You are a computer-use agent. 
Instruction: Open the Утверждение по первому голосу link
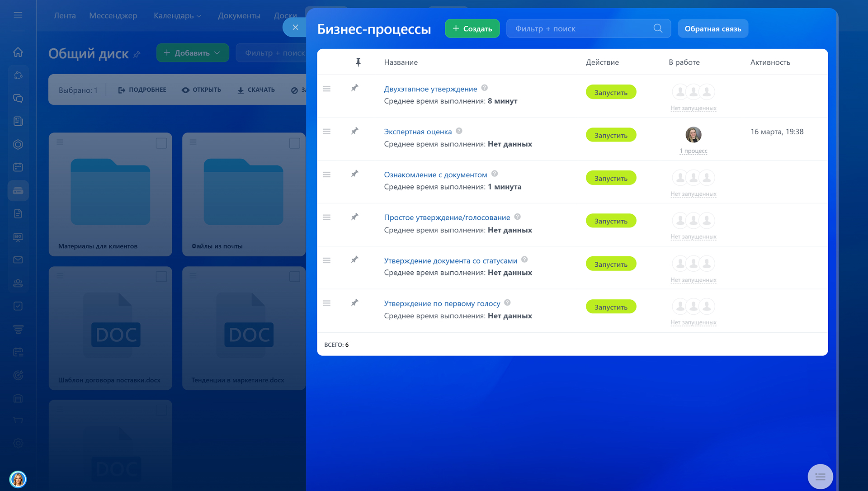click(442, 303)
